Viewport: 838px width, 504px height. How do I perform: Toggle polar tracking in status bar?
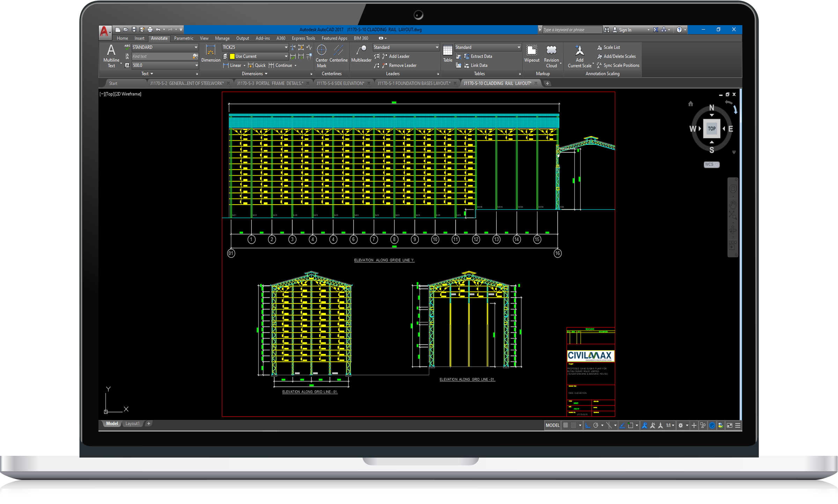coord(596,425)
